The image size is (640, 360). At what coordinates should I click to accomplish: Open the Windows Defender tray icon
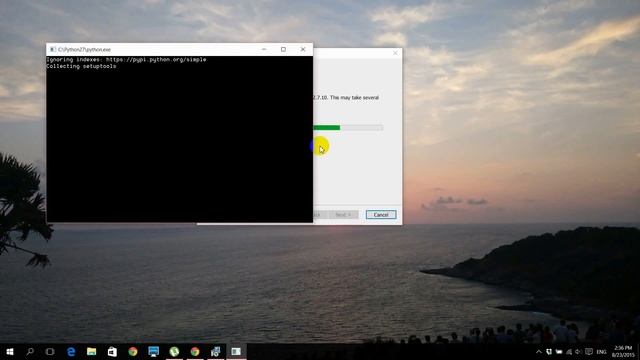point(549,352)
